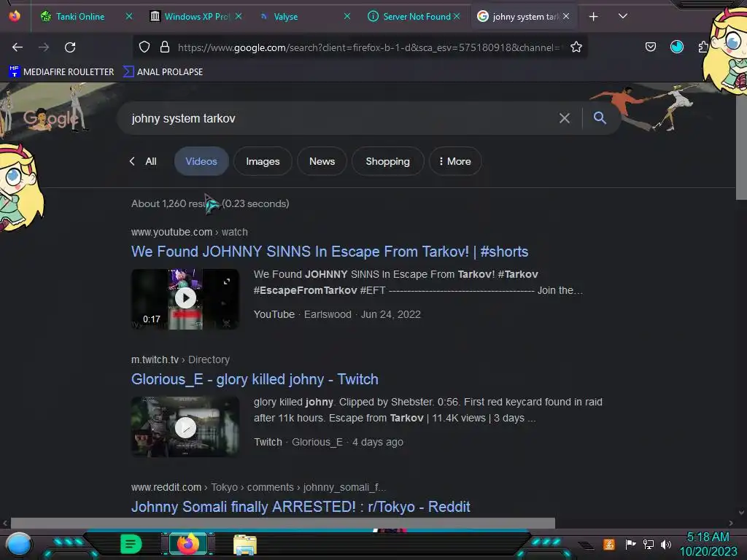Reload the current page
This screenshot has height=560, width=747.
coord(70,47)
